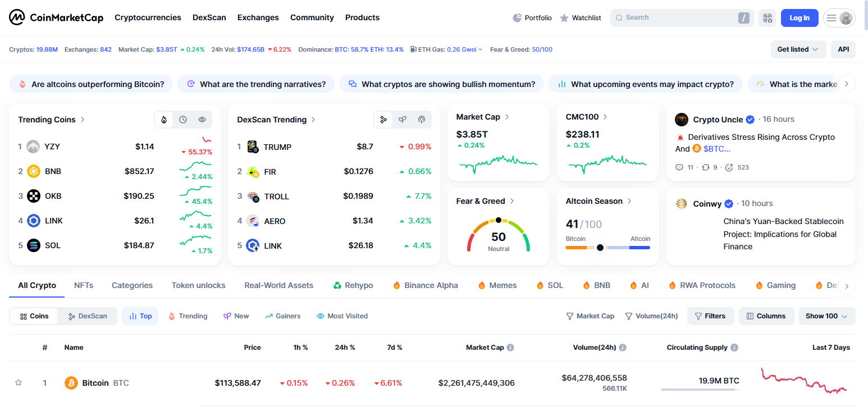This screenshot has height=411, width=868.
Task: Click Market Cap info icon in table header
Action: tap(510, 348)
